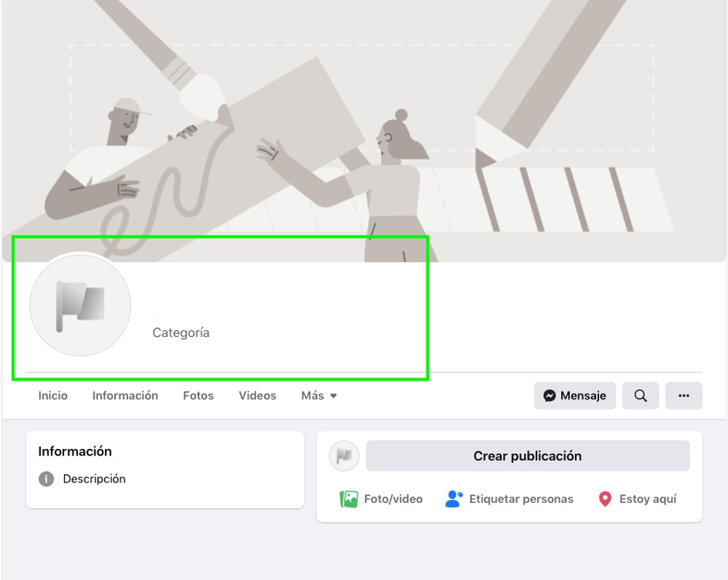
Task: Click the Estoy aquí label text
Action: coord(646,499)
